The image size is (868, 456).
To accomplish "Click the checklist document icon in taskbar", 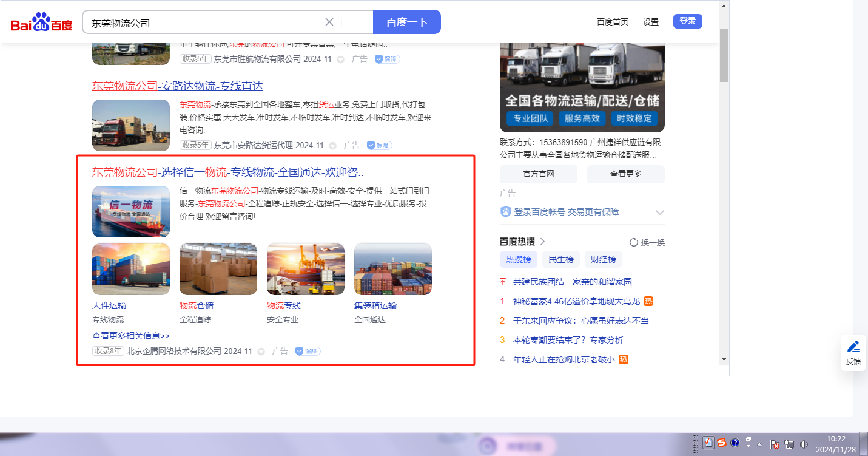I will tap(708, 443).
